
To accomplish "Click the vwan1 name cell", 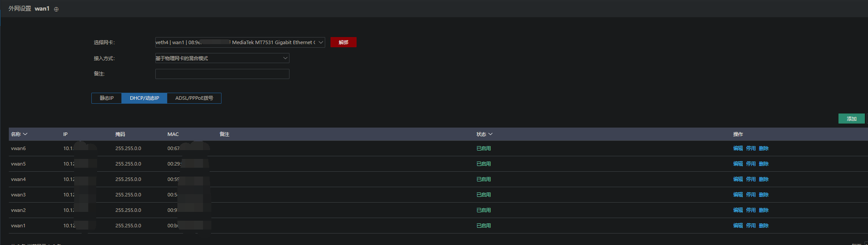I will pos(18,226).
